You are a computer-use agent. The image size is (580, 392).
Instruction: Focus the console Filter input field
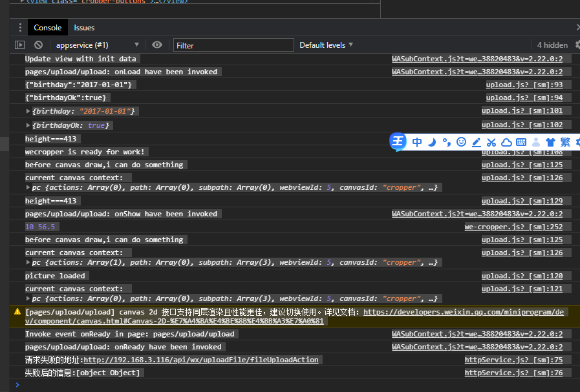(x=234, y=45)
